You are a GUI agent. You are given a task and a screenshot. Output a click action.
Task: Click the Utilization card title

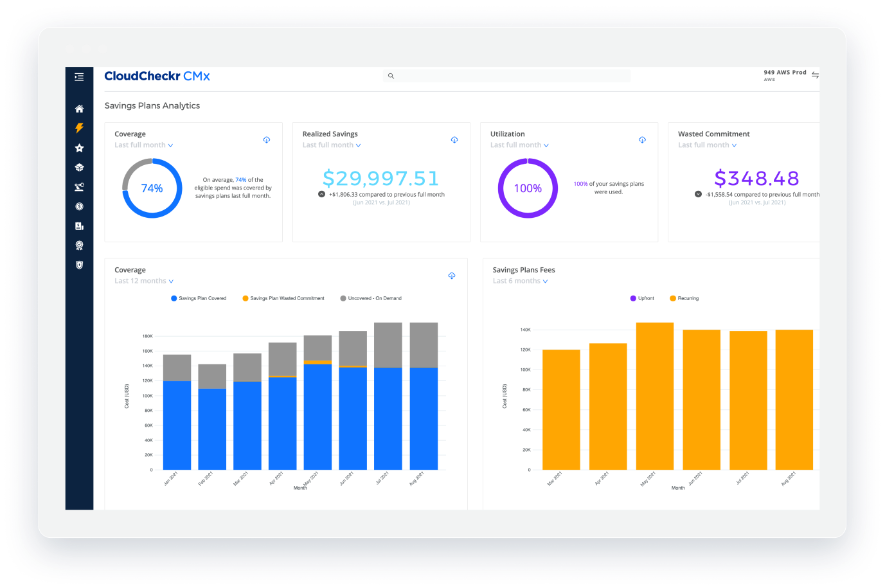click(507, 134)
